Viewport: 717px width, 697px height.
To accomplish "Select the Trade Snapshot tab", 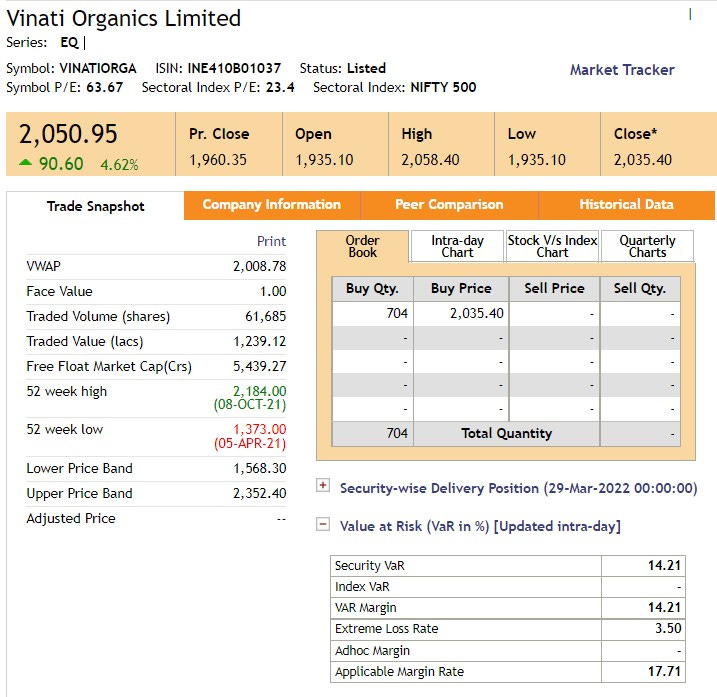I will [x=96, y=206].
